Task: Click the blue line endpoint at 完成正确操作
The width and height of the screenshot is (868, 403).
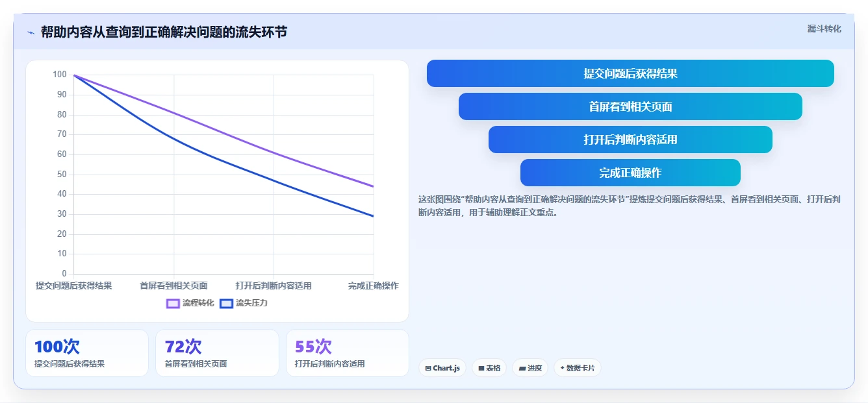Action: 374,216
